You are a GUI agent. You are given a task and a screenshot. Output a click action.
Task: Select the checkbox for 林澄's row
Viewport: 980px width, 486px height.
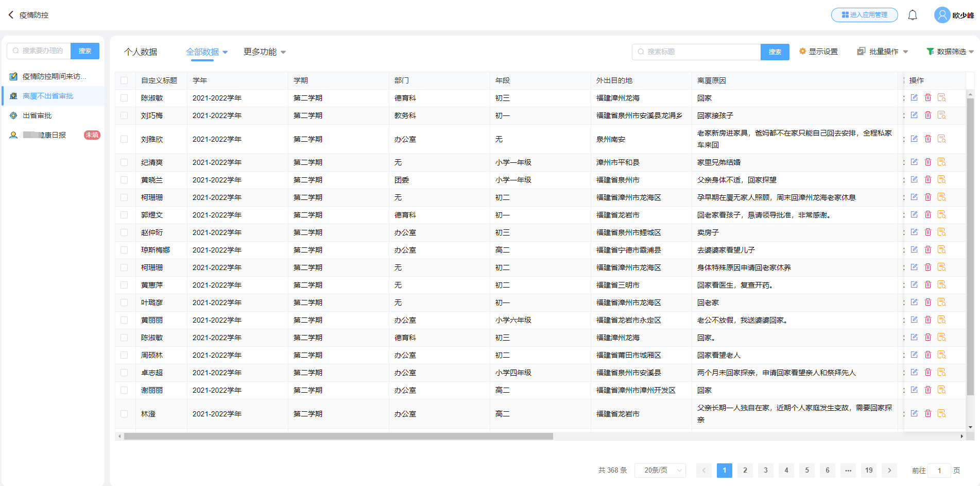pos(125,413)
